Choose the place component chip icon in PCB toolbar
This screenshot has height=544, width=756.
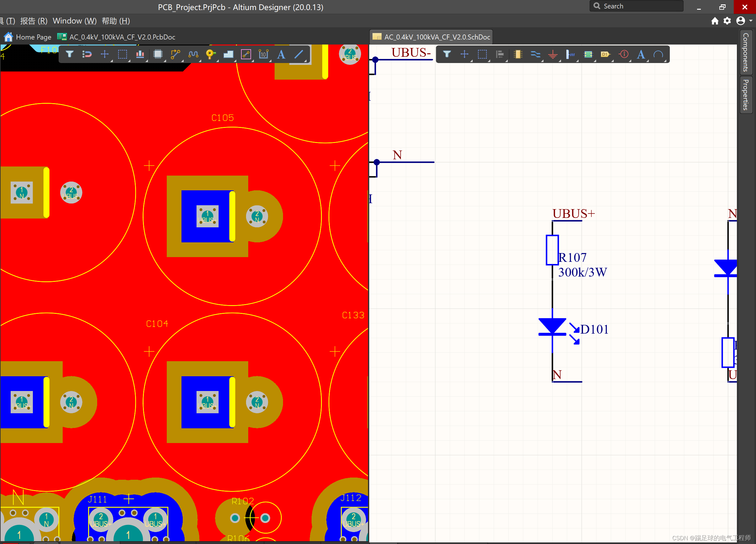pos(158,54)
